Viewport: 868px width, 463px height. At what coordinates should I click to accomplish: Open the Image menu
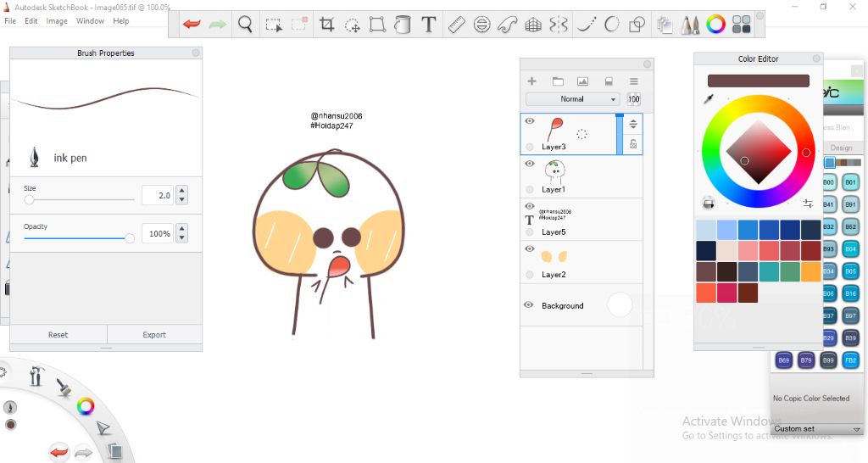(57, 21)
